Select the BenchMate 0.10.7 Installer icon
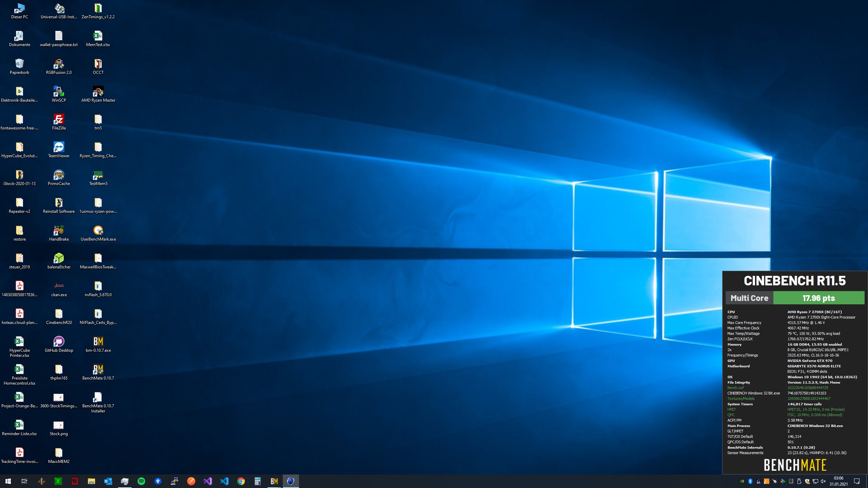This screenshot has height=488, width=868. click(x=98, y=402)
